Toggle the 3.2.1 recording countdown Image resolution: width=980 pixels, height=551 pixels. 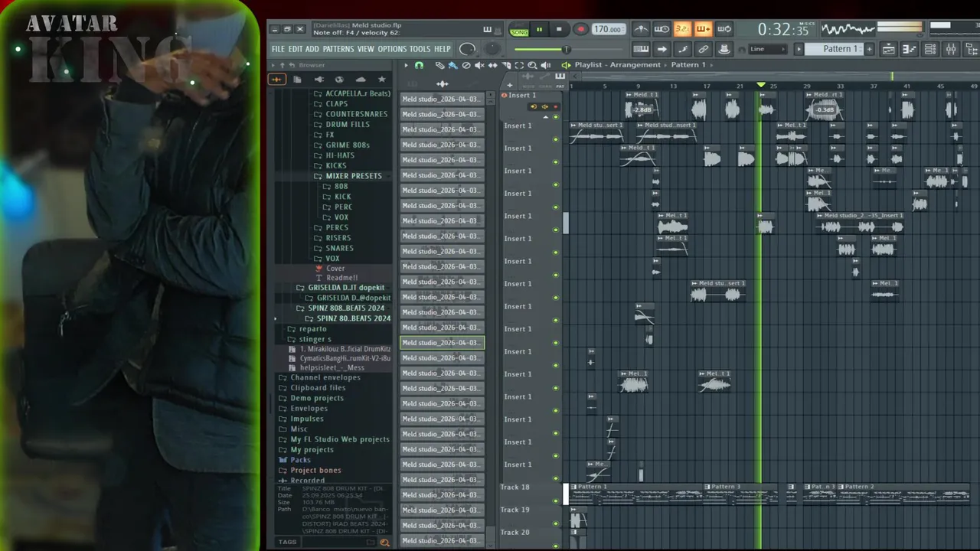tap(682, 29)
